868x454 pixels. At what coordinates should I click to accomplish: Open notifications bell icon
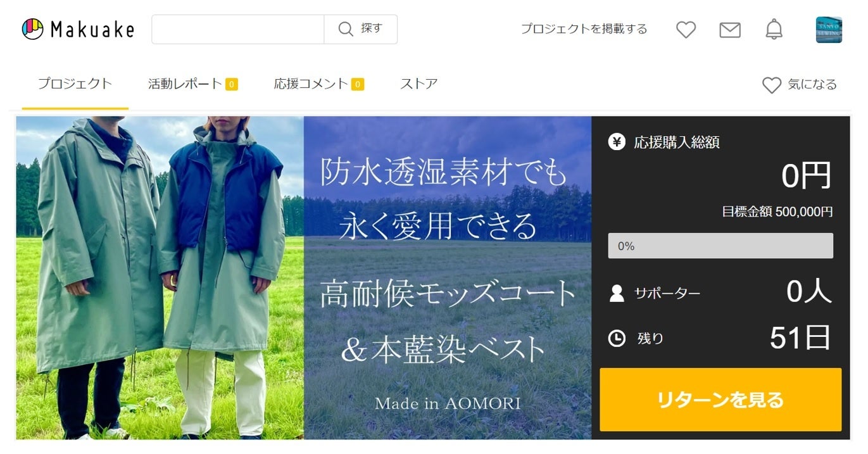tap(774, 29)
